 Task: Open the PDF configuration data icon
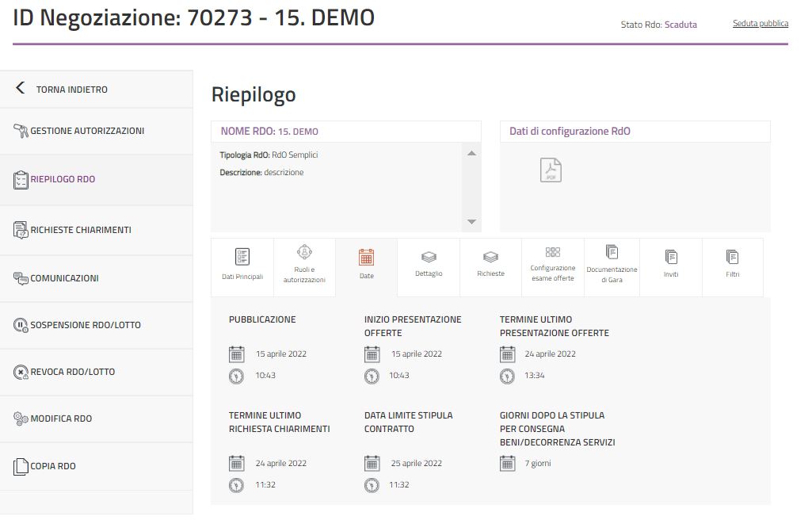[x=551, y=170]
